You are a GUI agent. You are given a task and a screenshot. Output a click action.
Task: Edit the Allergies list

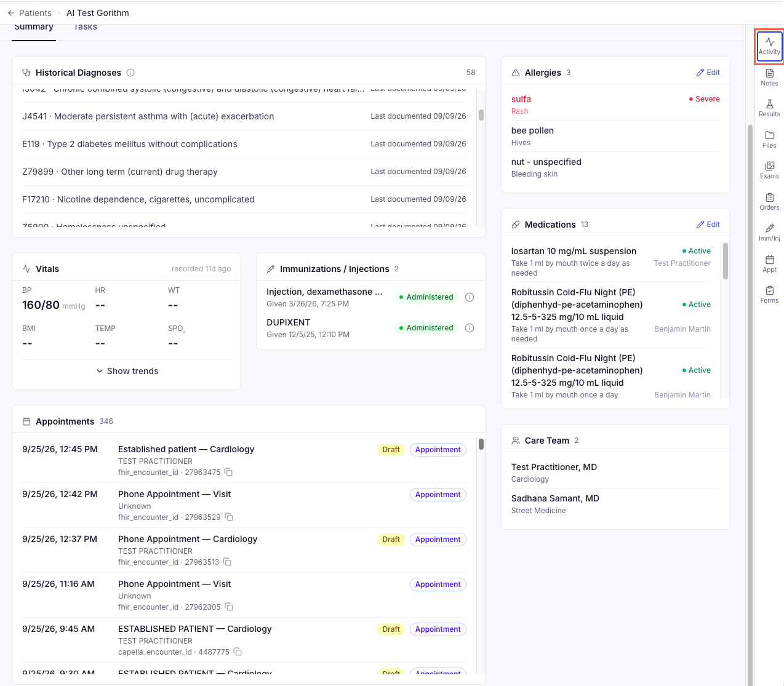pyautogui.click(x=708, y=73)
